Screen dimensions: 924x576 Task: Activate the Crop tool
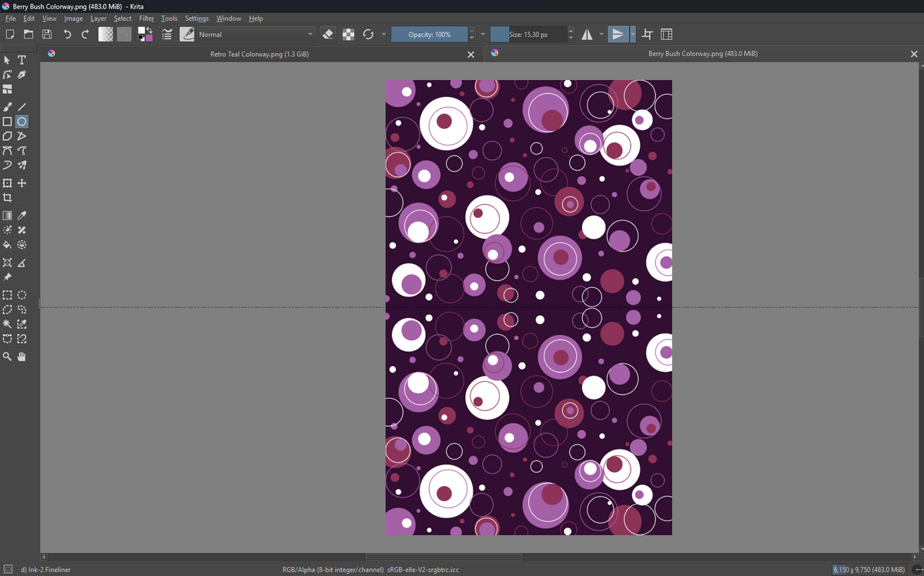[7, 198]
